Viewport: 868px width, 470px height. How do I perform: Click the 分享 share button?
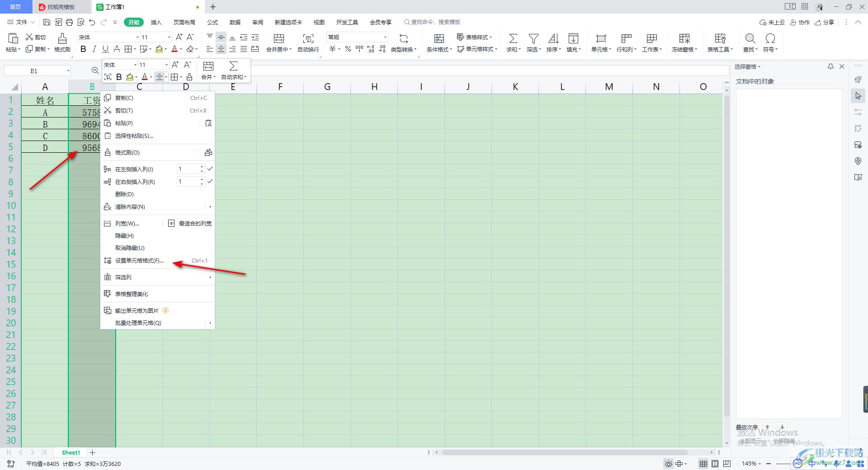click(x=825, y=22)
